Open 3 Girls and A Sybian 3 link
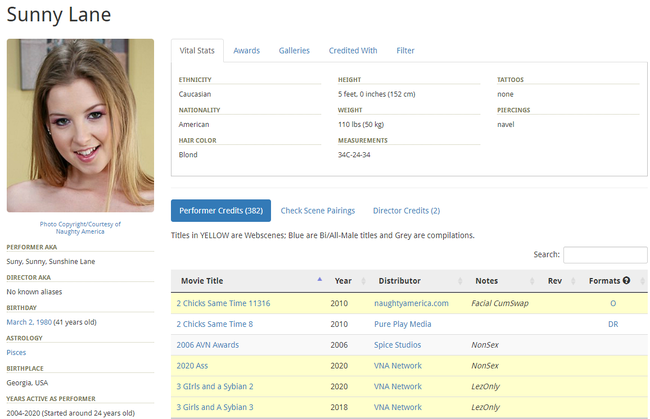Viewport: 650px width, 419px height. (x=215, y=407)
